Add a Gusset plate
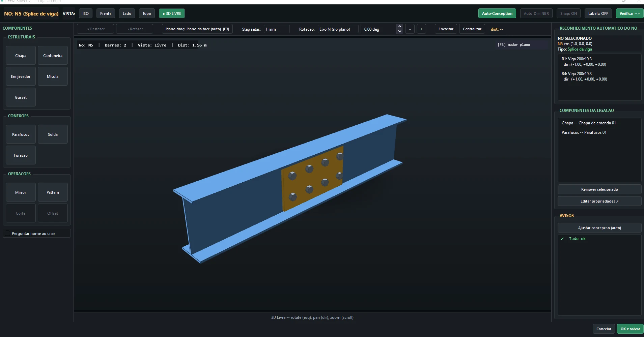 pyautogui.click(x=21, y=97)
